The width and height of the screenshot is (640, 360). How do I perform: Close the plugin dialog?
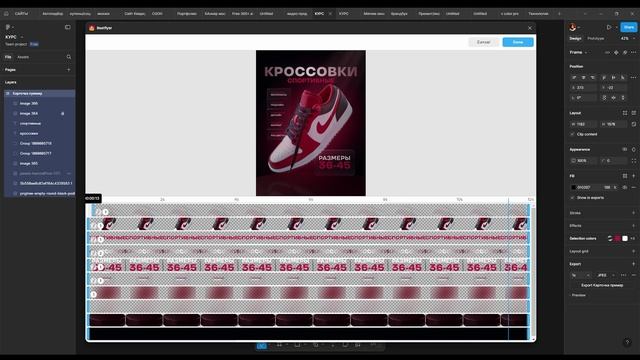tap(530, 28)
